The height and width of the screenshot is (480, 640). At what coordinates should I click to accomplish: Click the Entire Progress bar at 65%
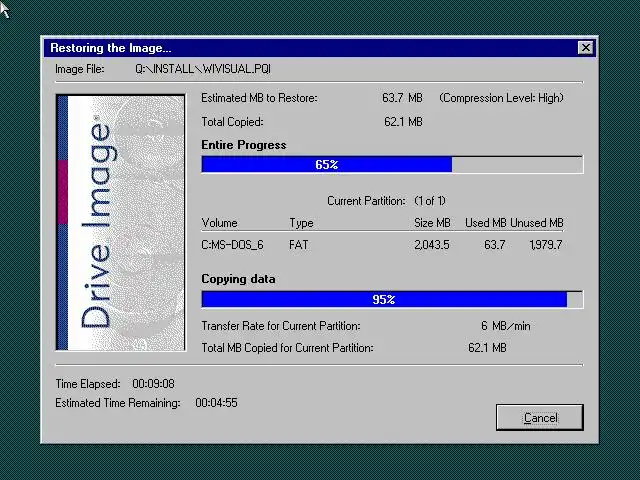(392, 164)
